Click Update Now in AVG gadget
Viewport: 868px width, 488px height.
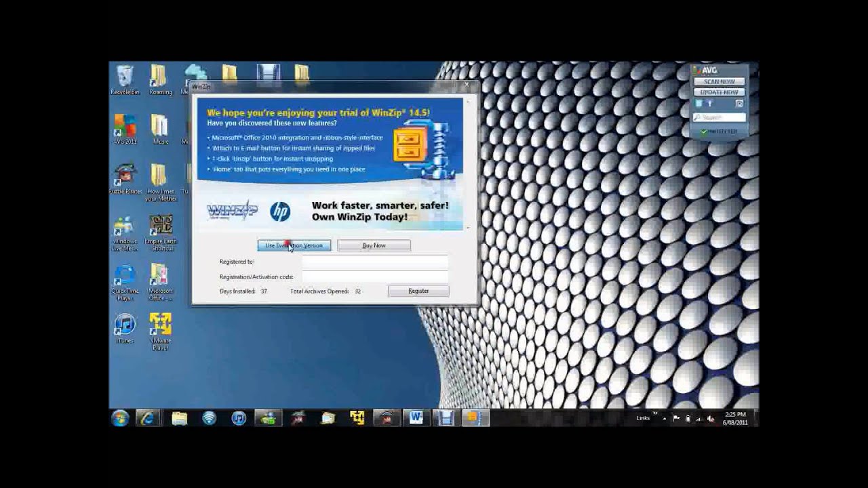(x=719, y=92)
